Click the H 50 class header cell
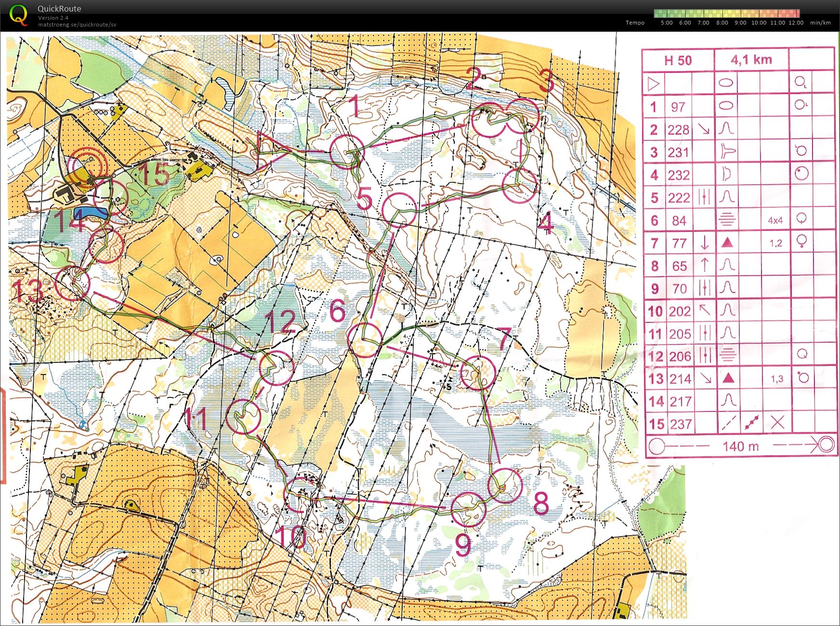This screenshot has height=626, width=840. [677, 60]
